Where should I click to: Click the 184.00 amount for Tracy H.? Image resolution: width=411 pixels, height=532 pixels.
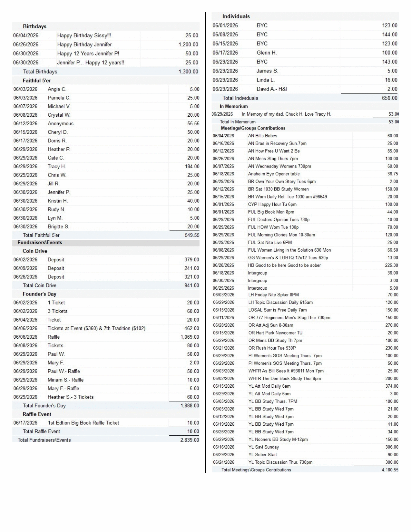(192, 167)
